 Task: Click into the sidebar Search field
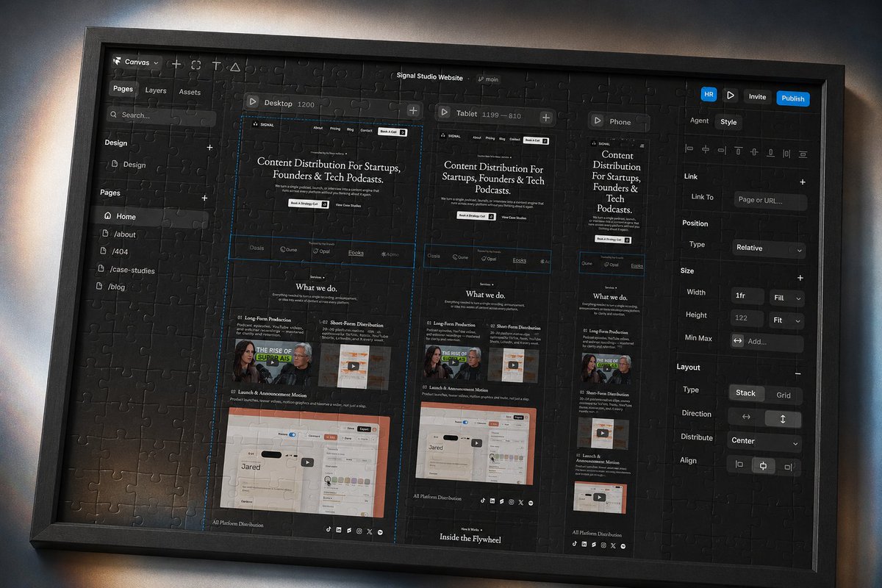[161, 116]
